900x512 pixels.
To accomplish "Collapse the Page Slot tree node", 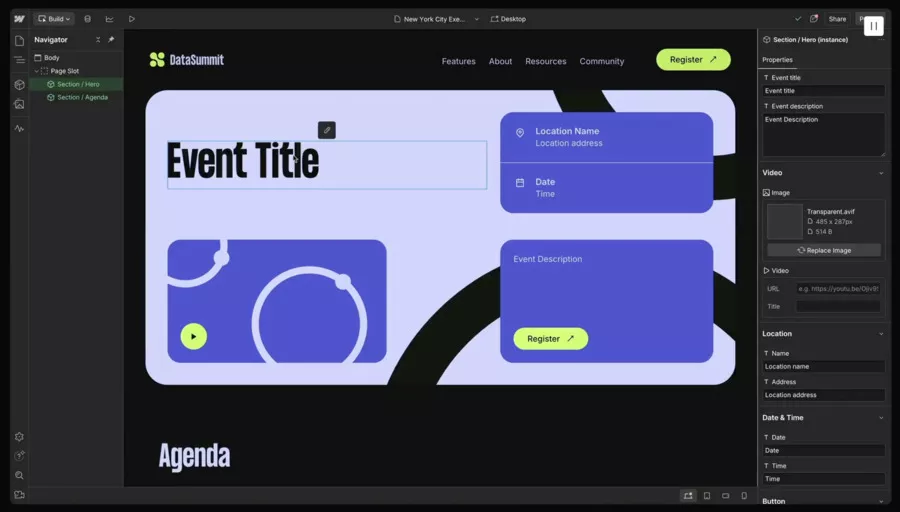I will [x=37, y=71].
